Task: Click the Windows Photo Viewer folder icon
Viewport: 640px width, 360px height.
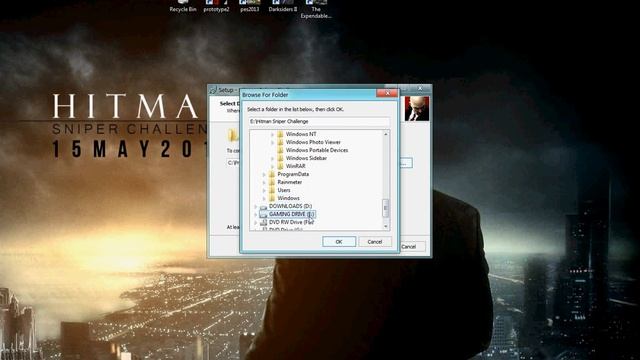Action: tap(280, 142)
